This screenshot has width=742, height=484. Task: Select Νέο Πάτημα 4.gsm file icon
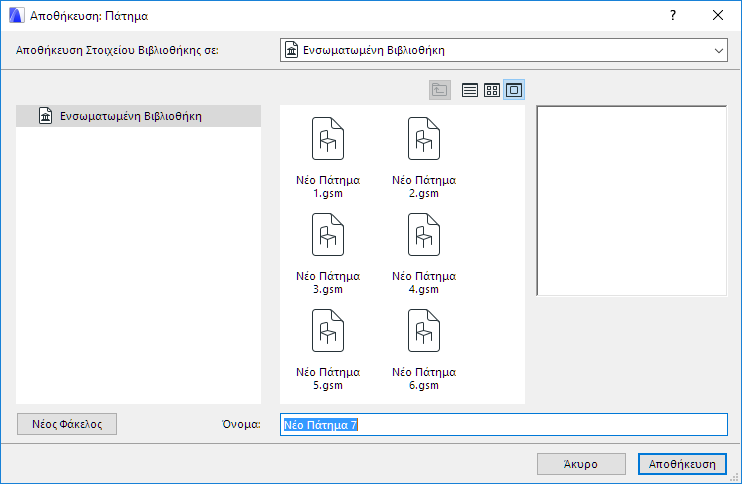tap(424, 235)
